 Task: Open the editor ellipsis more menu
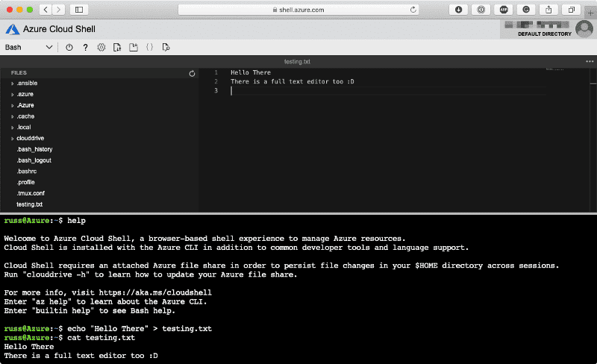tap(590, 61)
